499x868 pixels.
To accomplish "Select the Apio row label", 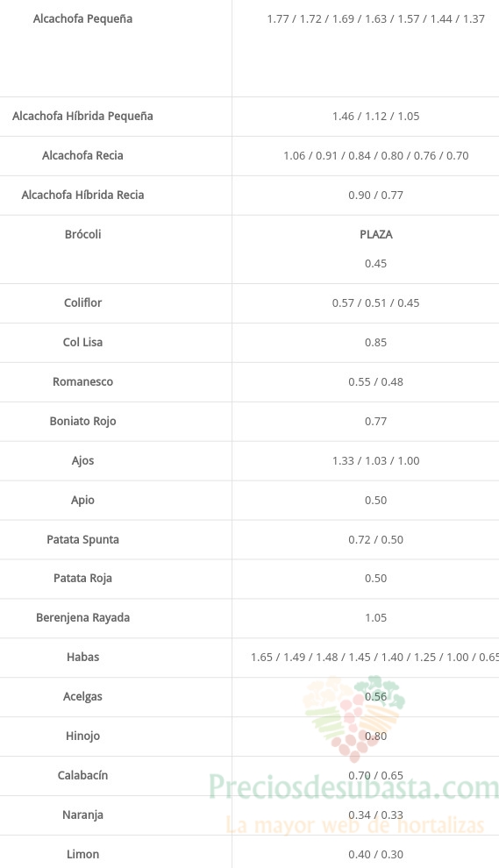I will coord(82,501).
